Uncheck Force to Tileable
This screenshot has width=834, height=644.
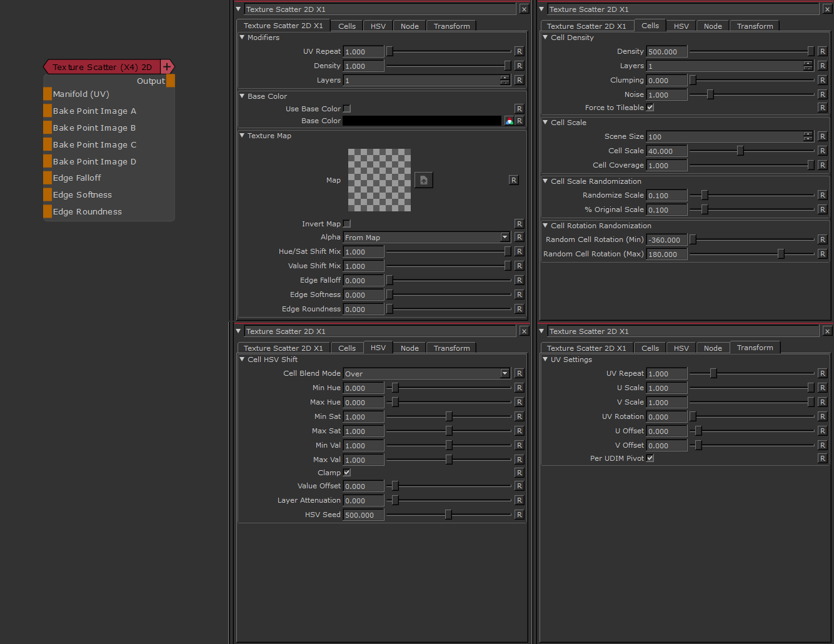650,108
